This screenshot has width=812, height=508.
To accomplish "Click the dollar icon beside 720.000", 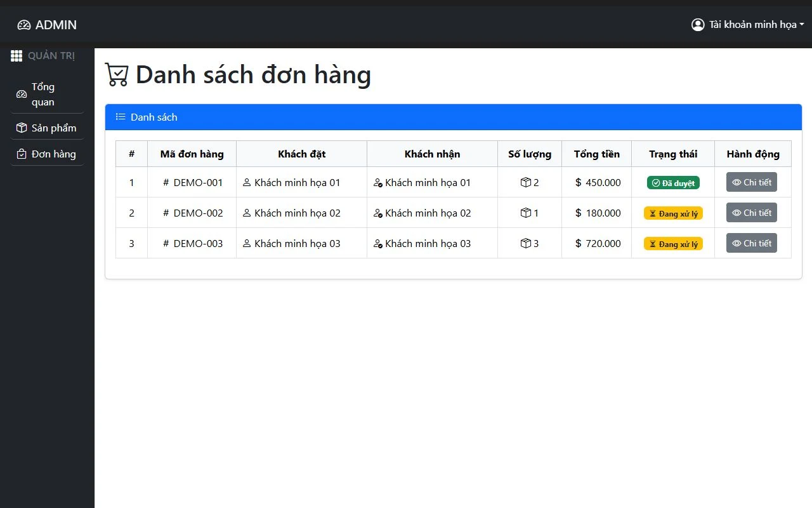I will pos(578,243).
